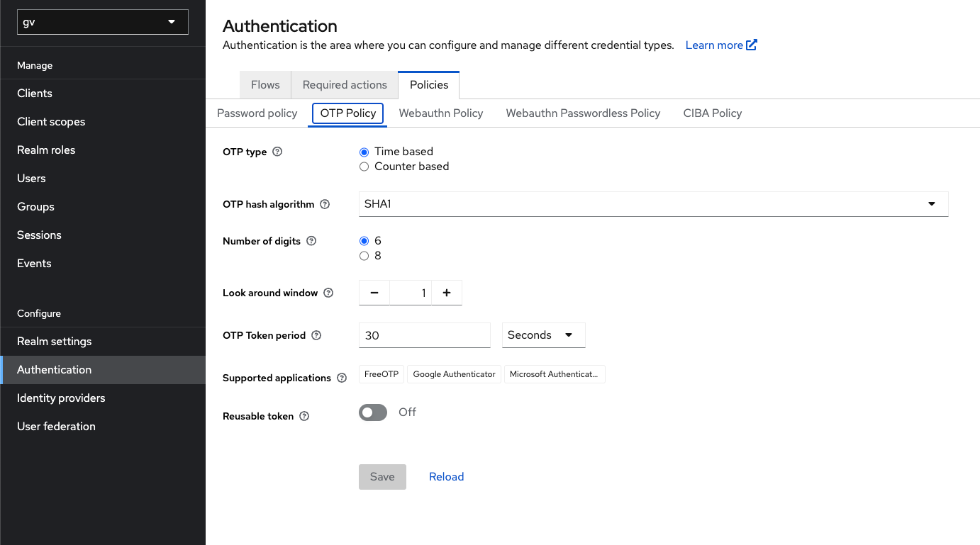
Task: Click help icon beside Look around window
Action: click(328, 293)
